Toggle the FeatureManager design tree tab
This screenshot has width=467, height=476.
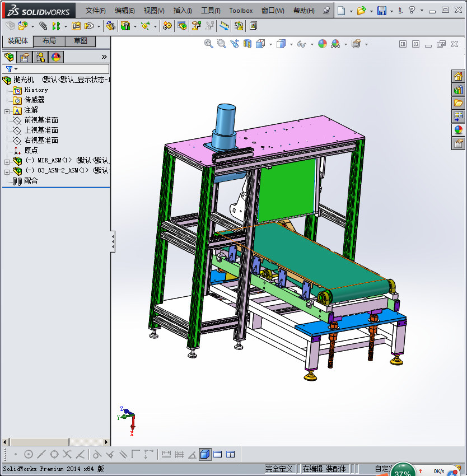(x=9, y=57)
